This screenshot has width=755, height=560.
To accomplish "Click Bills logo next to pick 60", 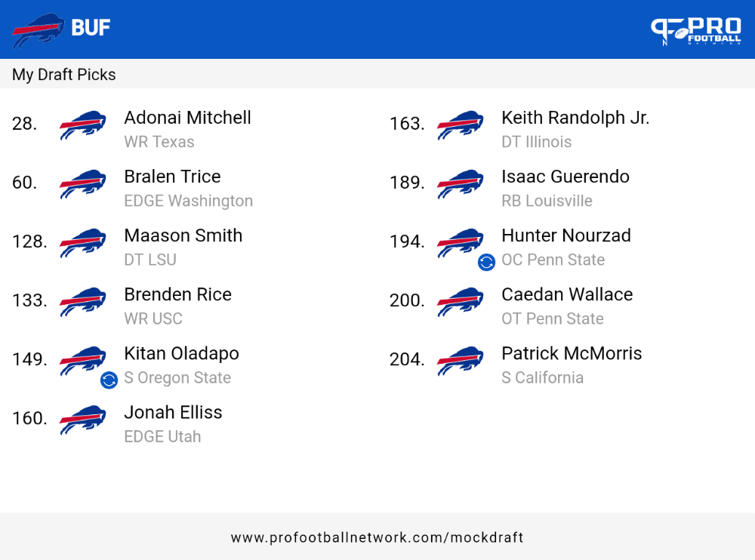I will click(83, 183).
